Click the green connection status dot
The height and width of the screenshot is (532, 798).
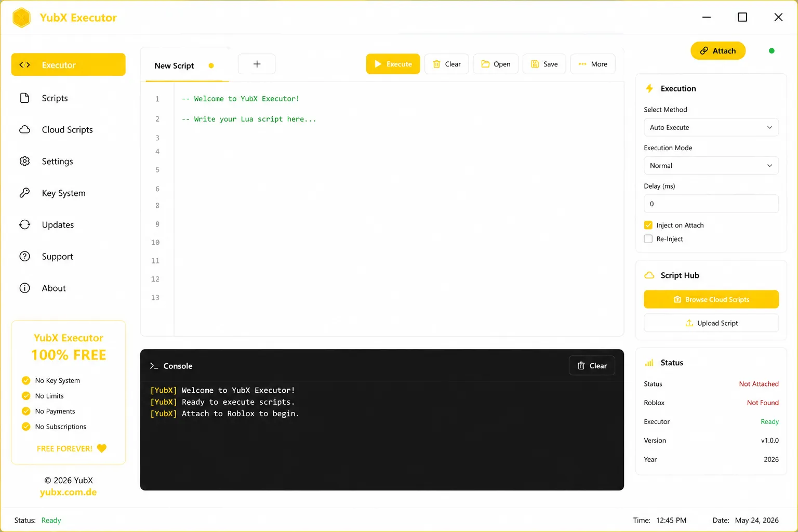772,51
